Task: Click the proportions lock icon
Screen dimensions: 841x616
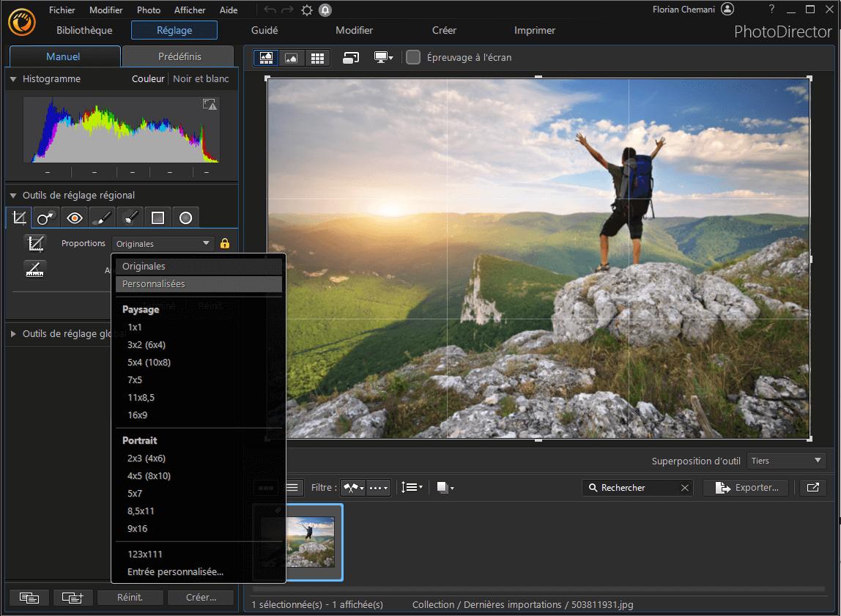Action: pos(225,243)
